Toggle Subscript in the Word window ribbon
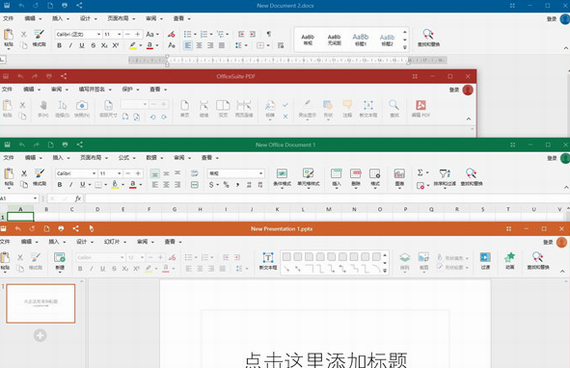This screenshot has width=570, height=368. (104, 45)
